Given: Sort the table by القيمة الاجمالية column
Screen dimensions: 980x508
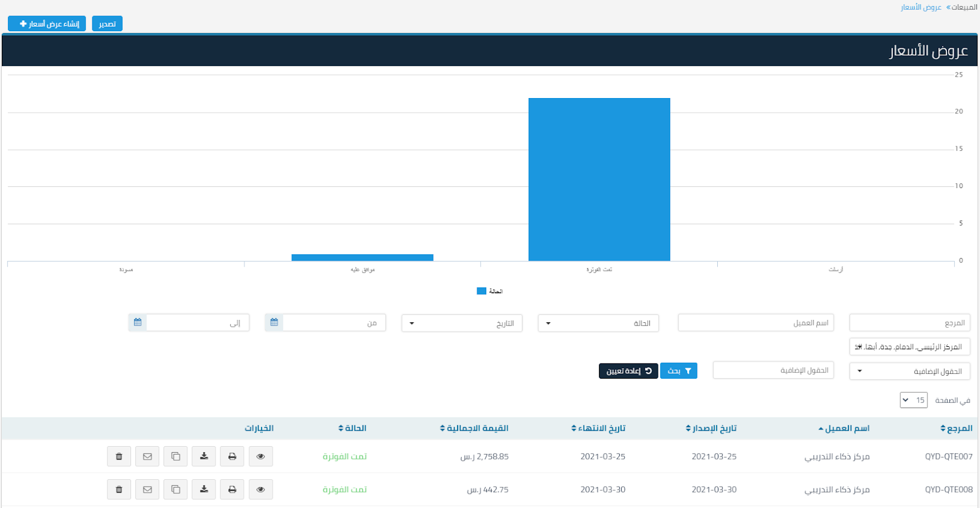Looking at the screenshot, I should [x=475, y=428].
